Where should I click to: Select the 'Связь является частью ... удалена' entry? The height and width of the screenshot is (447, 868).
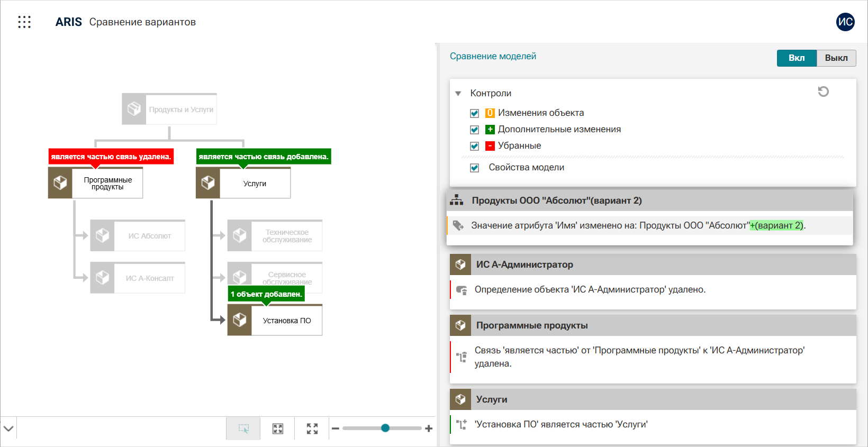(653, 357)
